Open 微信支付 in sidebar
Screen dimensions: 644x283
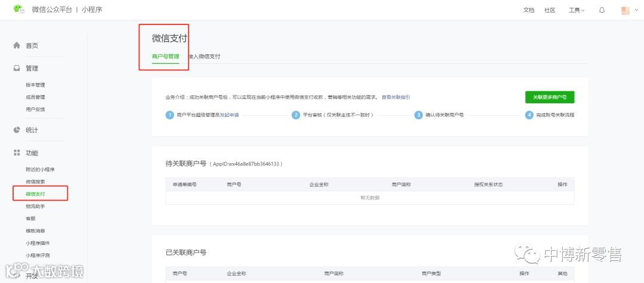tap(35, 193)
